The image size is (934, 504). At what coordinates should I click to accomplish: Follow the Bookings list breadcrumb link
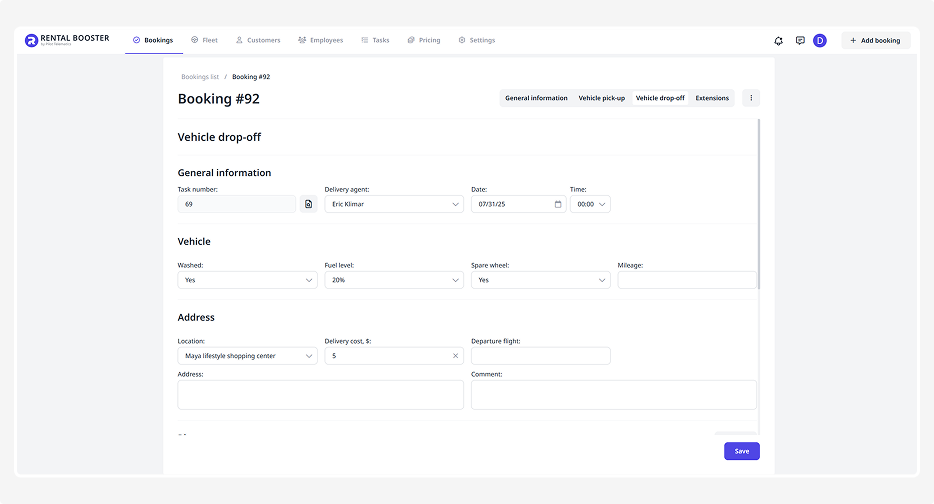[x=200, y=77]
